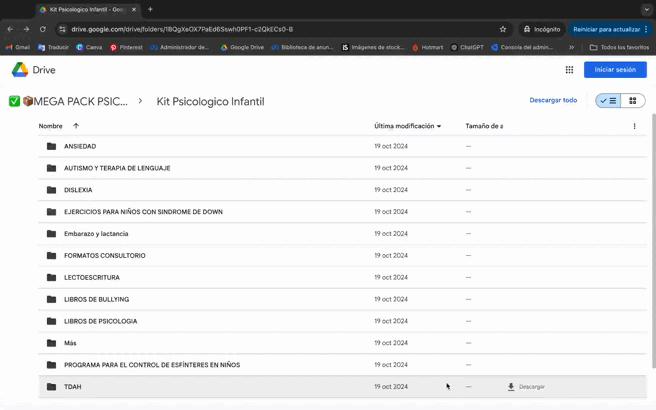Open the Google apps grid icon
Image resolution: width=656 pixels, height=410 pixels.
[569, 70]
